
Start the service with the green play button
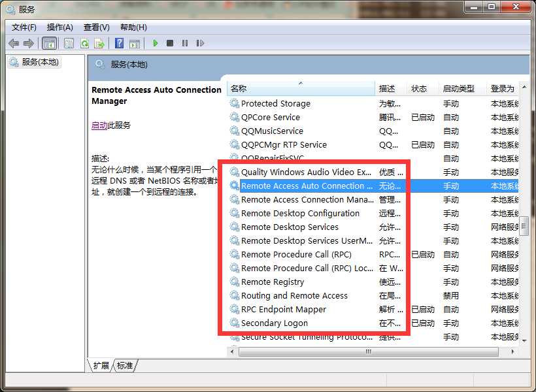pyautogui.click(x=155, y=43)
